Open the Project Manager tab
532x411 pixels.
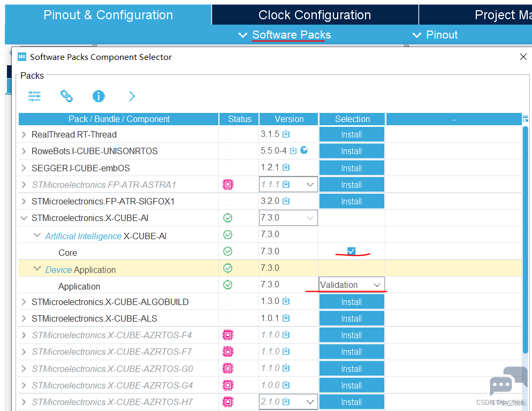475,15
